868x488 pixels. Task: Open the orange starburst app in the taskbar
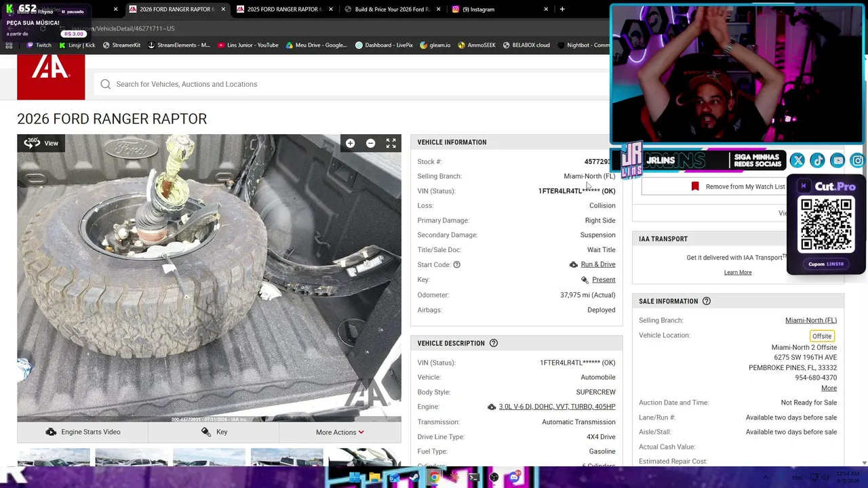454,478
